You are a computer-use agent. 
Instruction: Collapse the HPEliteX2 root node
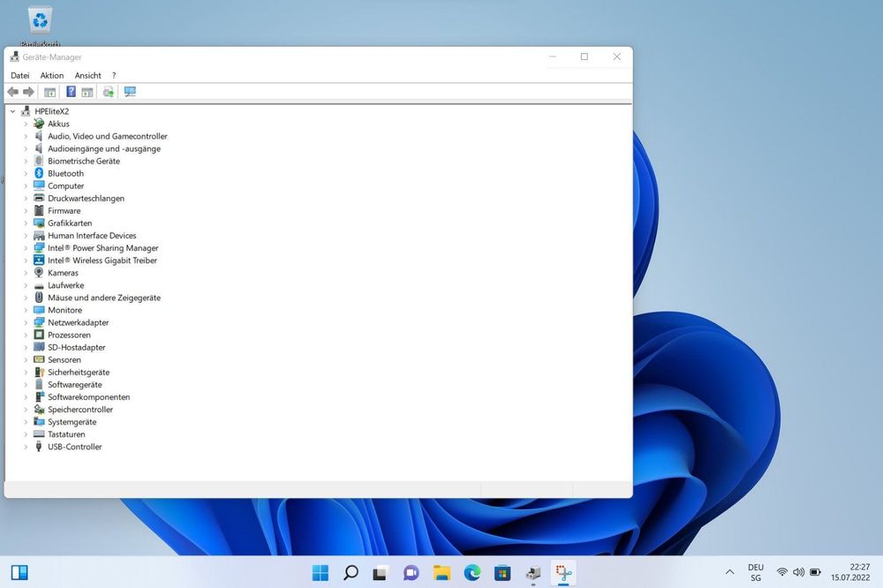11,111
